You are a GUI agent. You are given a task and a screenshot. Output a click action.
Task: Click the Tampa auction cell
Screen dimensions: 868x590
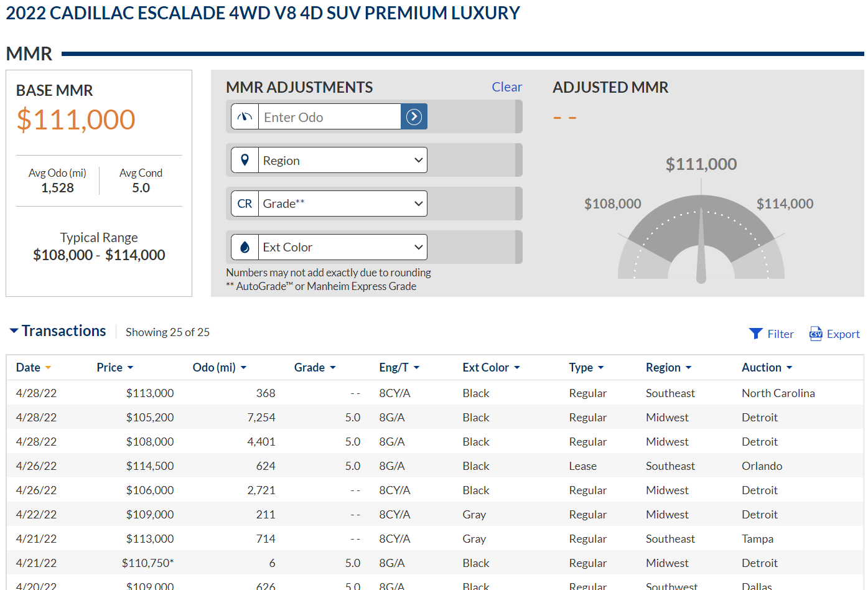coord(757,539)
